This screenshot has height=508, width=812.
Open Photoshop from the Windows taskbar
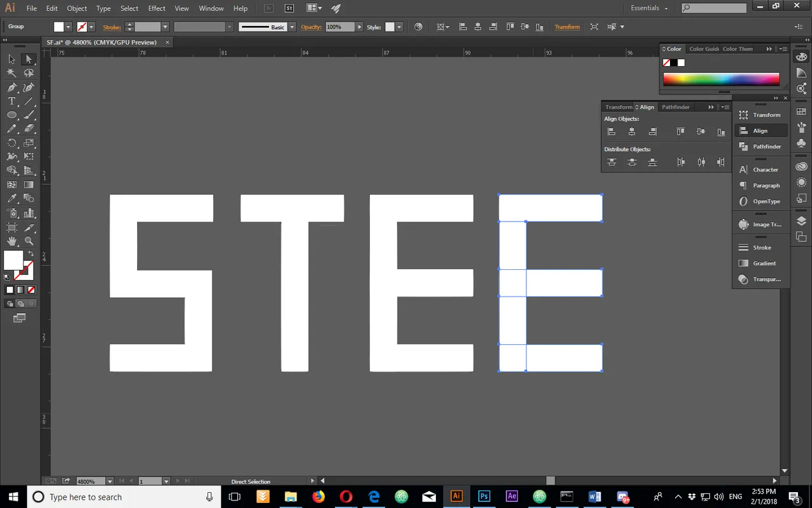pos(484,497)
